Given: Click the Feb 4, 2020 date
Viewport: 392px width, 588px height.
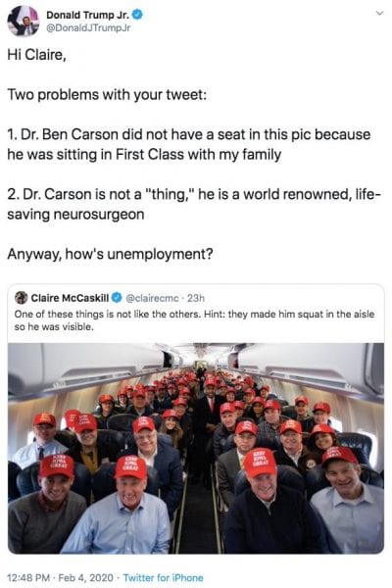Looking at the screenshot, I should [85, 577].
